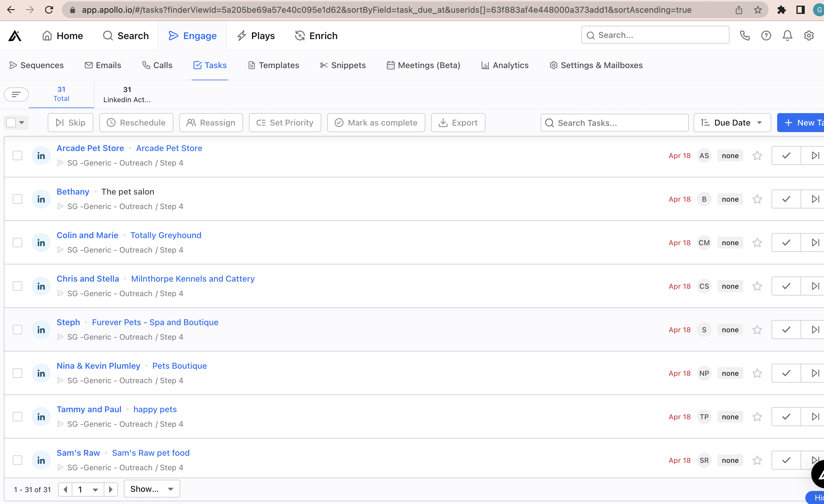Select the Arcade Pet Store task checkbox
Image resolution: width=824 pixels, height=504 pixels.
tap(17, 156)
